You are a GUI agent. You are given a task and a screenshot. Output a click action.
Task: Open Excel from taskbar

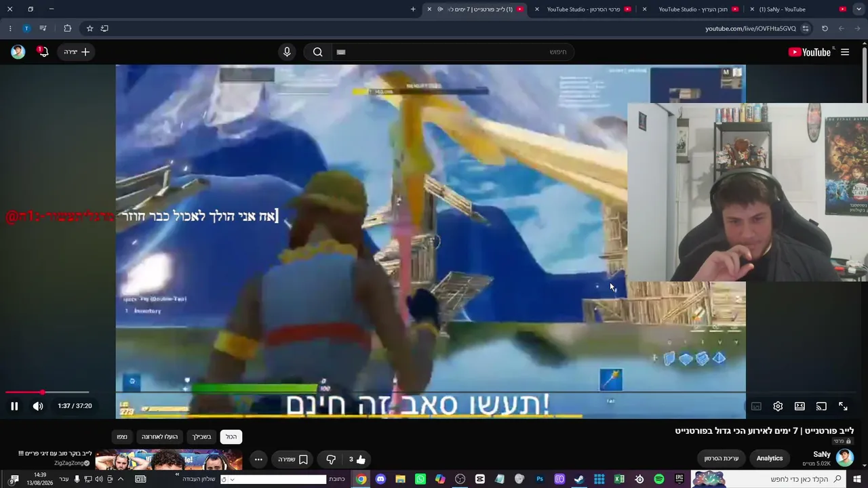click(619, 479)
